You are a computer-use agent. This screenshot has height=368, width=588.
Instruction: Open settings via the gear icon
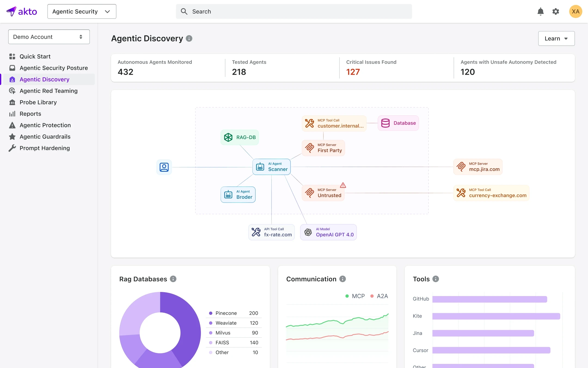pyautogui.click(x=556, y=11)
